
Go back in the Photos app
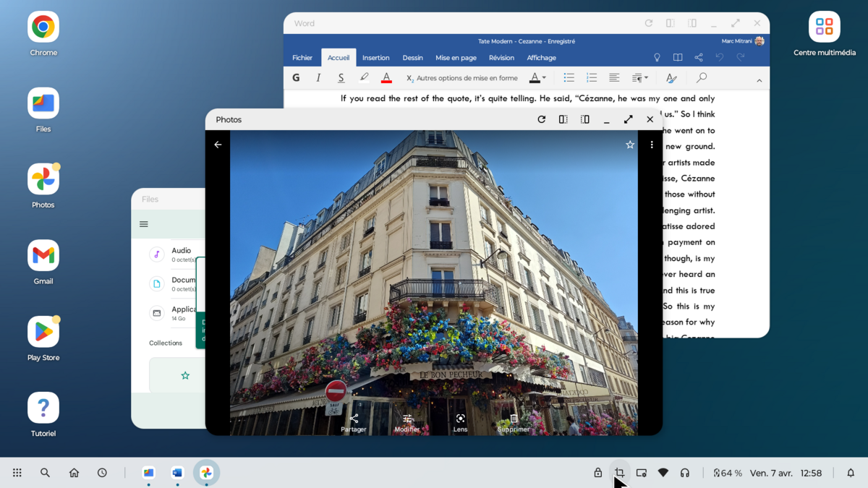[218, 145]
